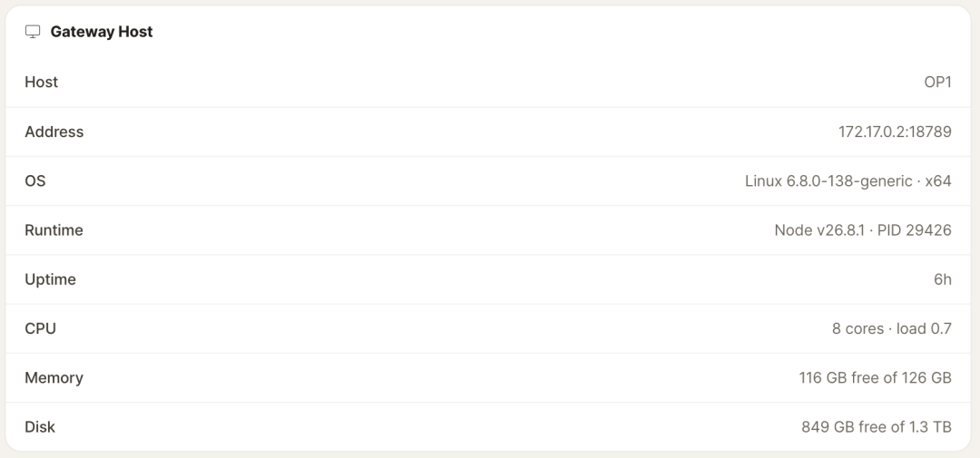Image resolution: width=980 pixels, height=458 pixels.
Task: Click the Disk row label
Action: point(40,427)
